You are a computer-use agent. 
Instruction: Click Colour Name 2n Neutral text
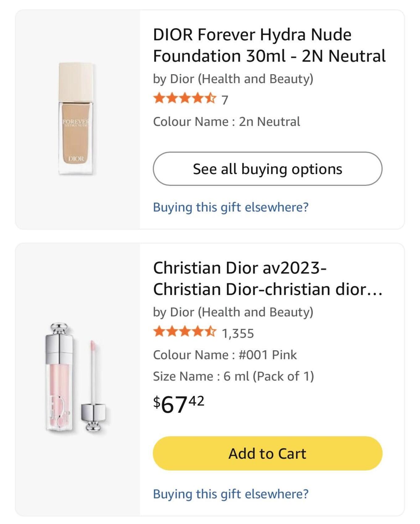coord(226,121)
